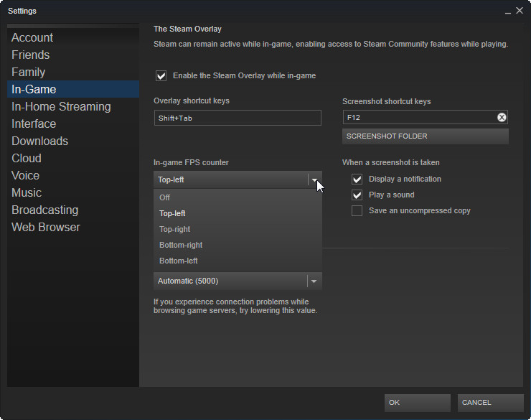Open the Interface settings section
The width and height of the screenshot is (531, 420).
pos(73,123)
